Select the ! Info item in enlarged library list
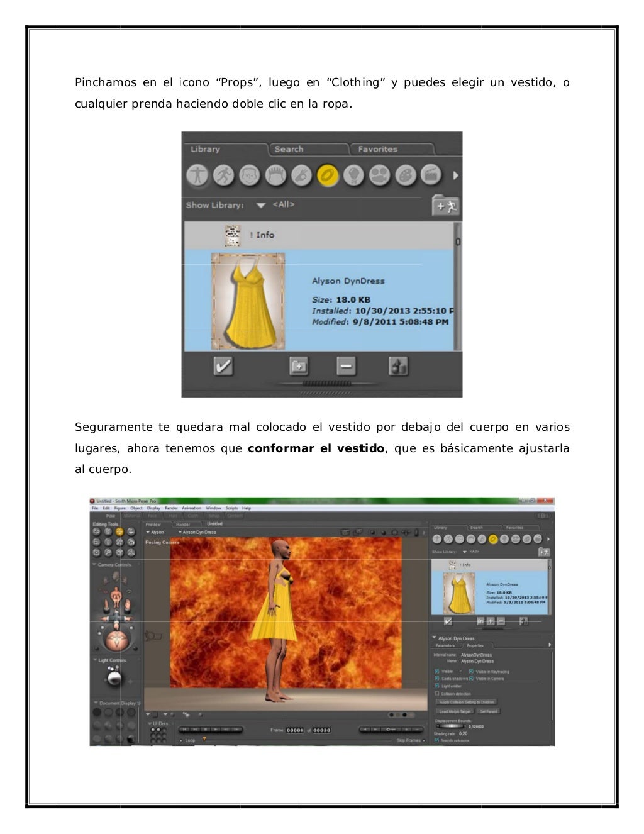This screenshot has height=834, width=644. pos(319,235)
